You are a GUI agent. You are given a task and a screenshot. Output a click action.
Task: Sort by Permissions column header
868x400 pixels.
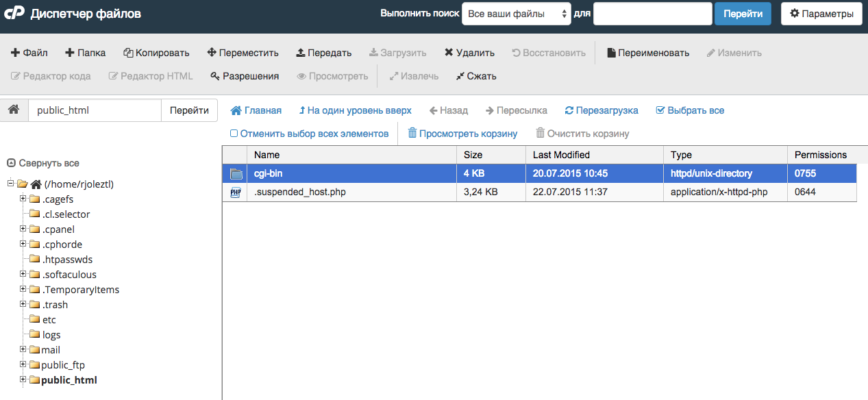pyautogui.click(x=821, y=155)
